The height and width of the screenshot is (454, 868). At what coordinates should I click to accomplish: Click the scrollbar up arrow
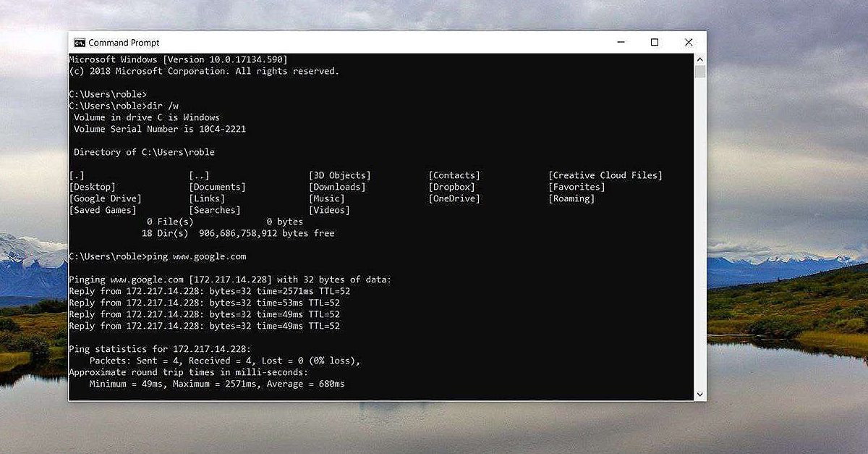click(x=699, y=59)
